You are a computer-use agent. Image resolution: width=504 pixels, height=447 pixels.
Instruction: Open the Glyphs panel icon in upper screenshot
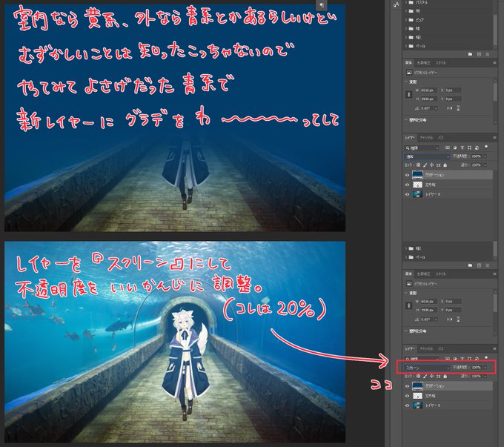click(x=396, y=4)
